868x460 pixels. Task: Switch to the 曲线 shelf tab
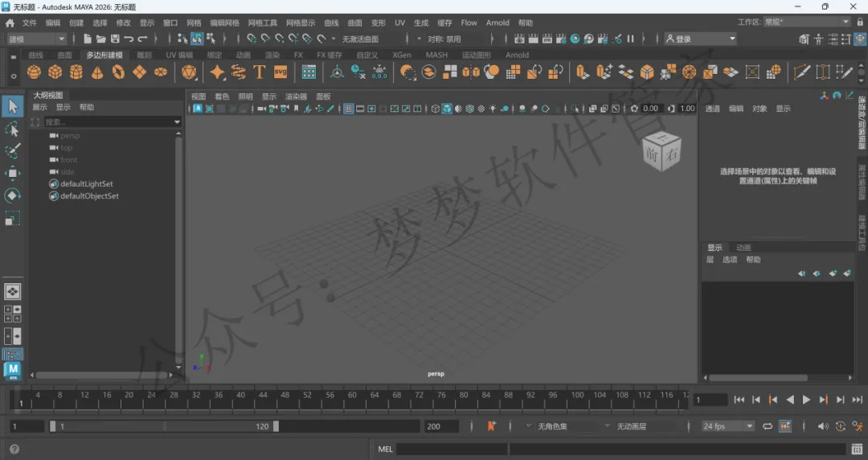tap(35, 55)
